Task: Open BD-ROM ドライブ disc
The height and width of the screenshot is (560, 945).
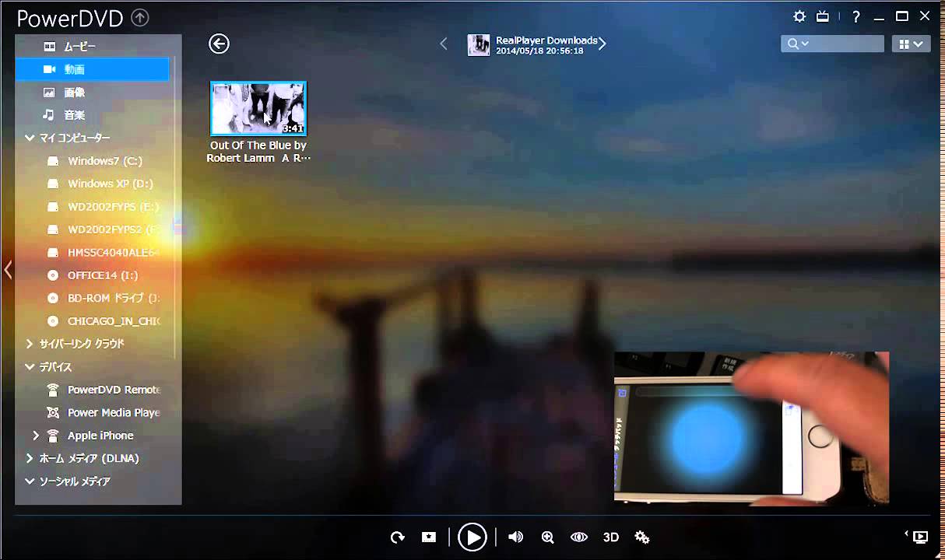Action: (x=113, y=298)
